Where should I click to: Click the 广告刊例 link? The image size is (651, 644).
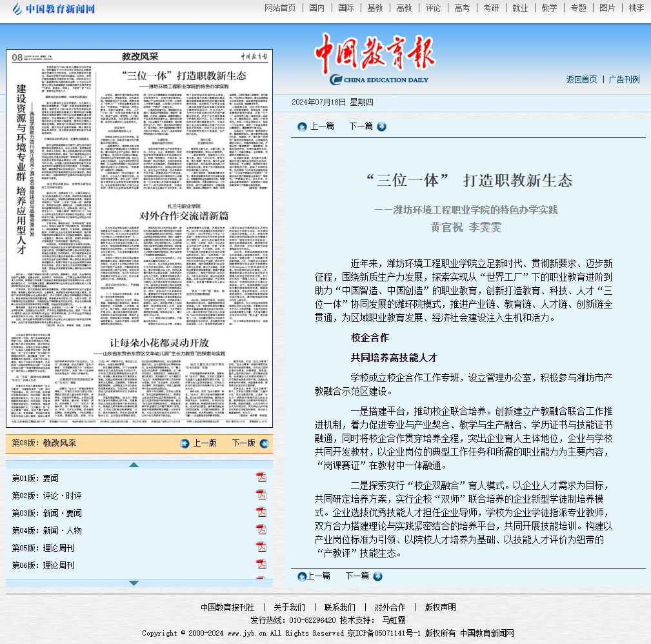coord(624,79)
